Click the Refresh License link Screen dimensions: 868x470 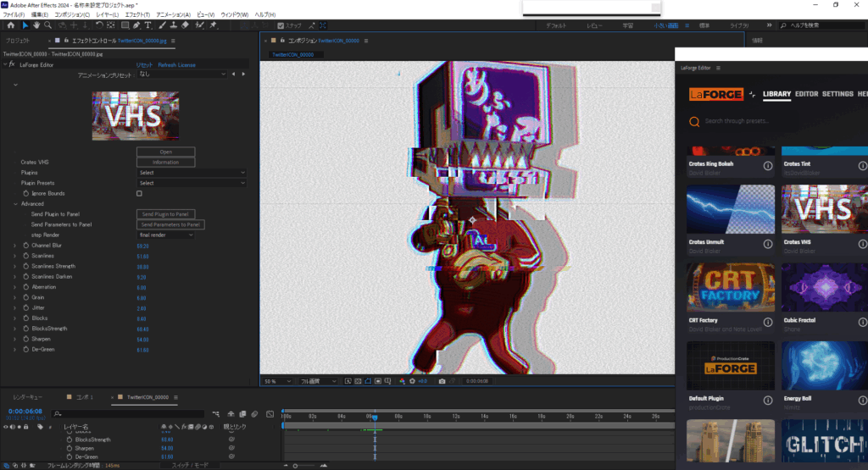point(177,64)
